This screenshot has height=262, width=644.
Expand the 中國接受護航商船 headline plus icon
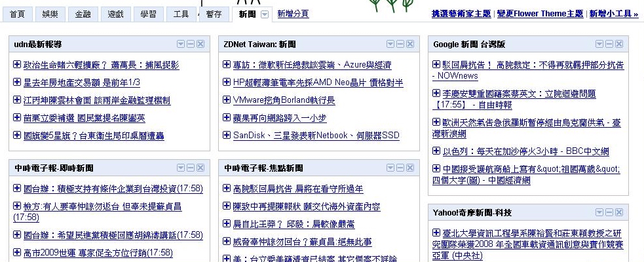pos(436,168)
